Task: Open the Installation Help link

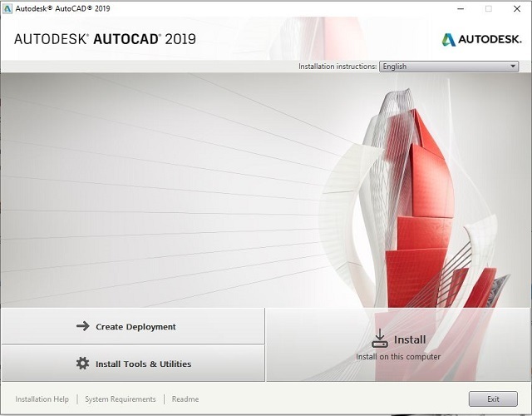Action: (42, 399)
